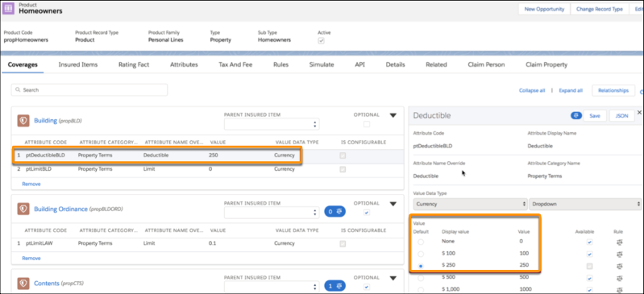
Task: Click the Contents coverage shield icon
Action: [x=23, y=284]
